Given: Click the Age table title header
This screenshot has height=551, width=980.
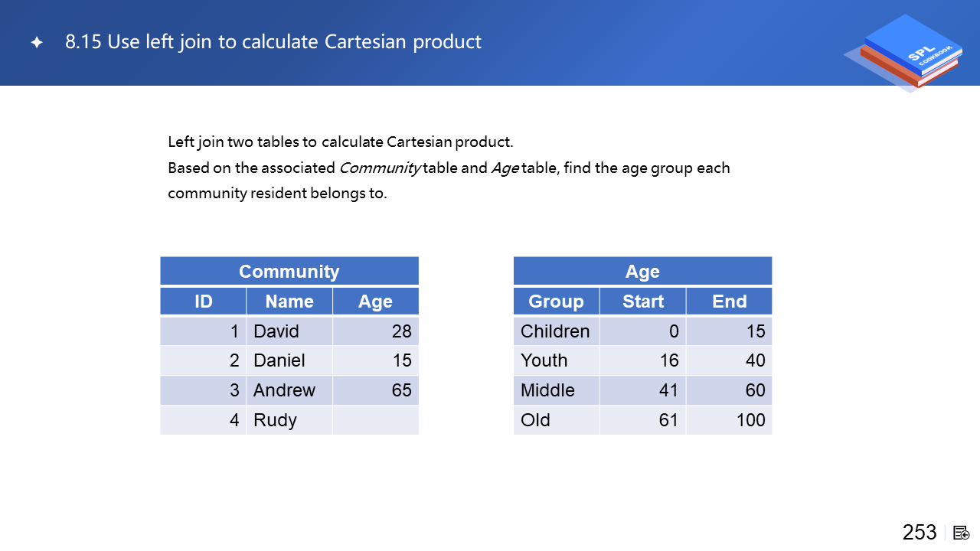Looking at the screenshot, I should tap(642, 272).
